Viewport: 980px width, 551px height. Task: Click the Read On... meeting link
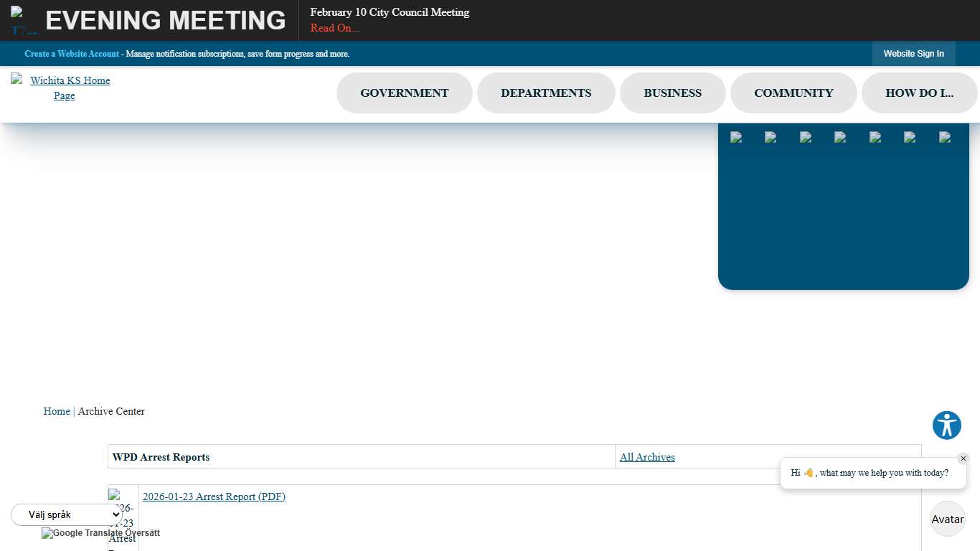point(334,28)
